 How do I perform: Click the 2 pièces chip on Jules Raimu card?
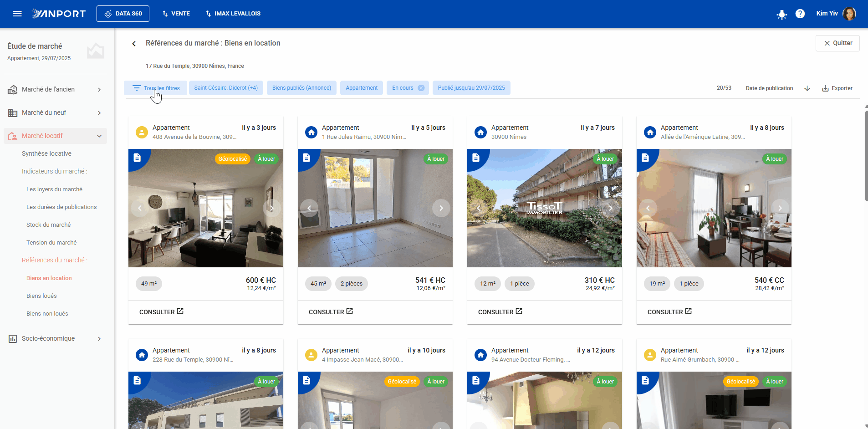pyautogui.click(x=352, y=284)
